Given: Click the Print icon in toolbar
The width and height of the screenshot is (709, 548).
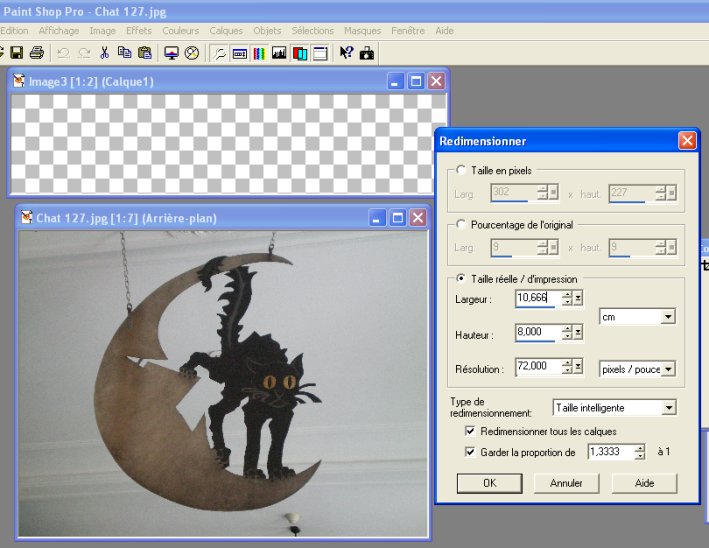Looking at the screenshot, I should [37, 52].
